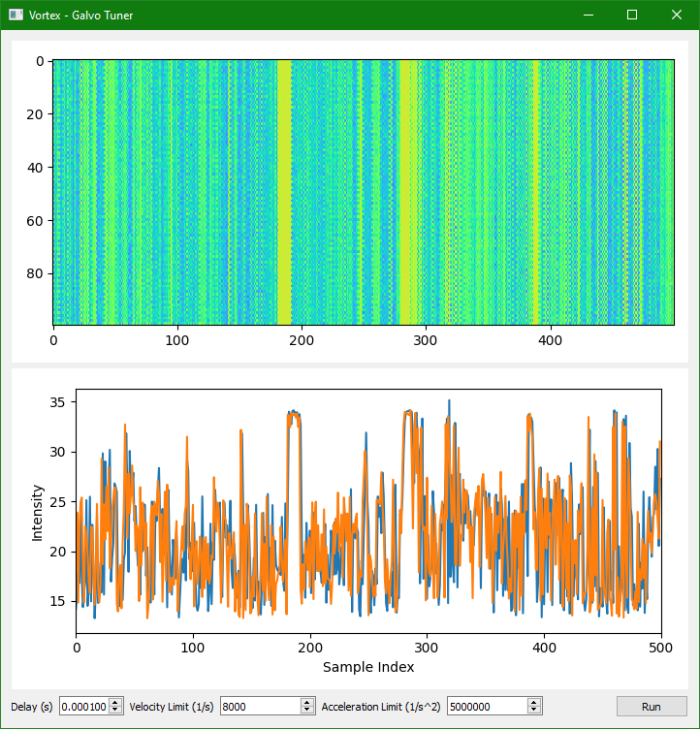Click the Delay (s) input field
The image size is (700, 729).
[83, 707]
